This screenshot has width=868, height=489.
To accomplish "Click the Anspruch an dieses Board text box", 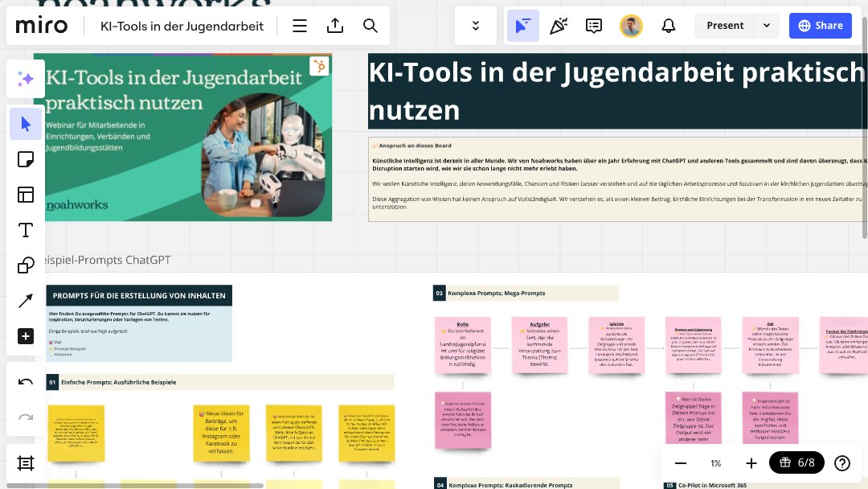I will [617, 179].
